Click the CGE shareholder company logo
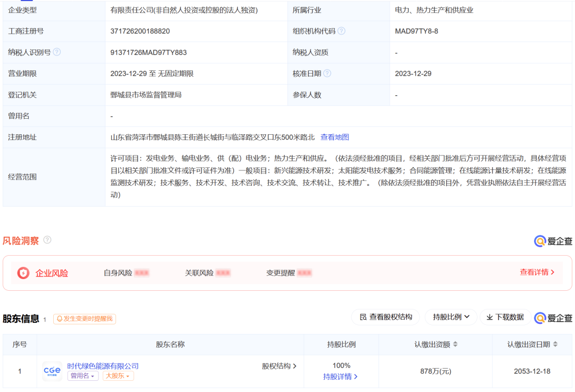 click(52, 371)
